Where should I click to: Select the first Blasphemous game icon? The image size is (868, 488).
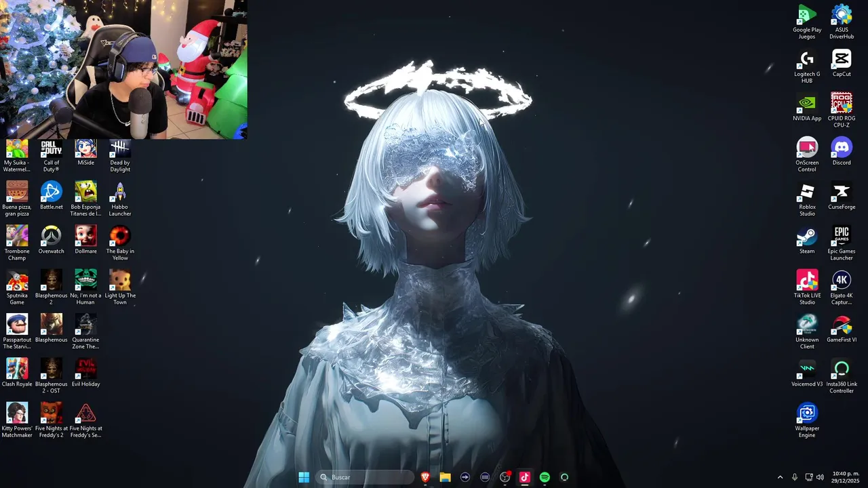pyautogui.click(x=52, y=329)
